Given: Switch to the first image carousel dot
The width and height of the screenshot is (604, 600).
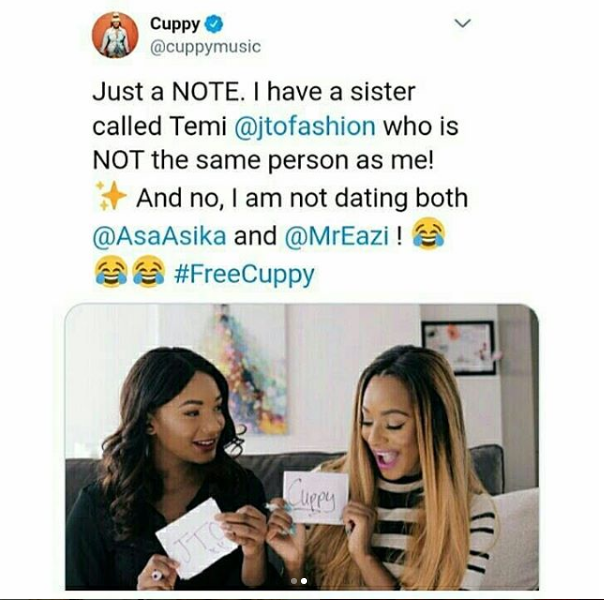Looking at the screenshot, I should click(x=294, y=581).
